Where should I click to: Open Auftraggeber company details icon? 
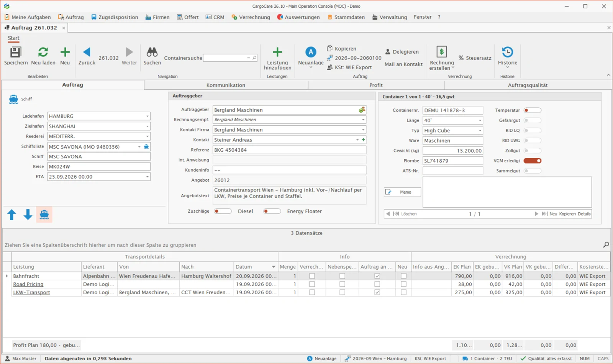(362, 110)
